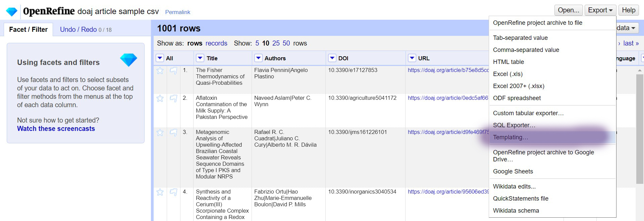Image resolution: width=644 pixels, height=221 pixels.
Task: Switch to Facet / Filter tab
Action: (x=28, y=29)
